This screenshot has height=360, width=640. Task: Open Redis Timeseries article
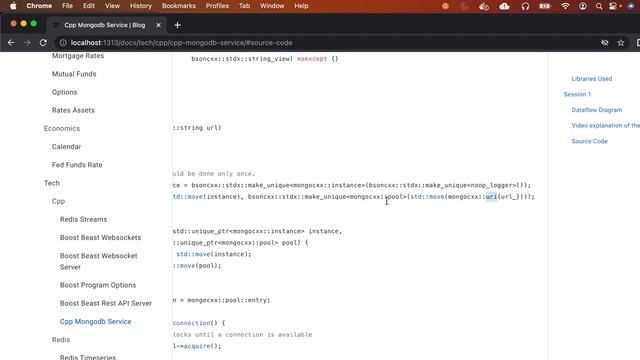point(88,357)
